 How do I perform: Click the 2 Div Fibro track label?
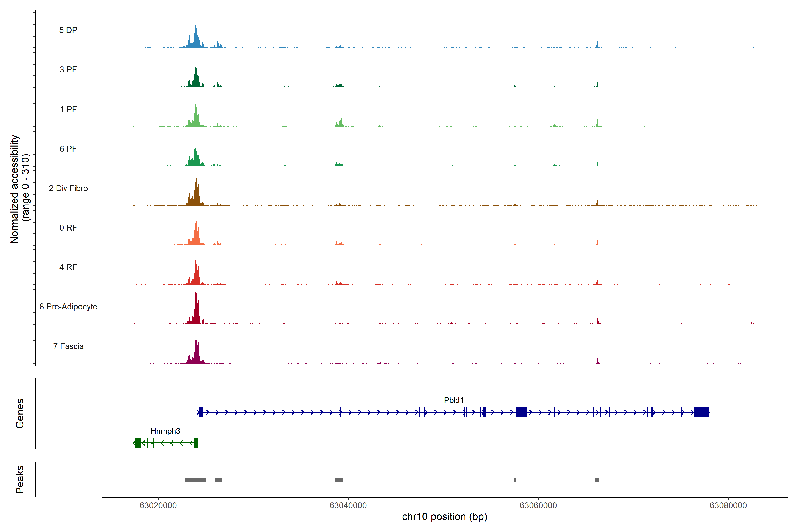tap(68, 188)
